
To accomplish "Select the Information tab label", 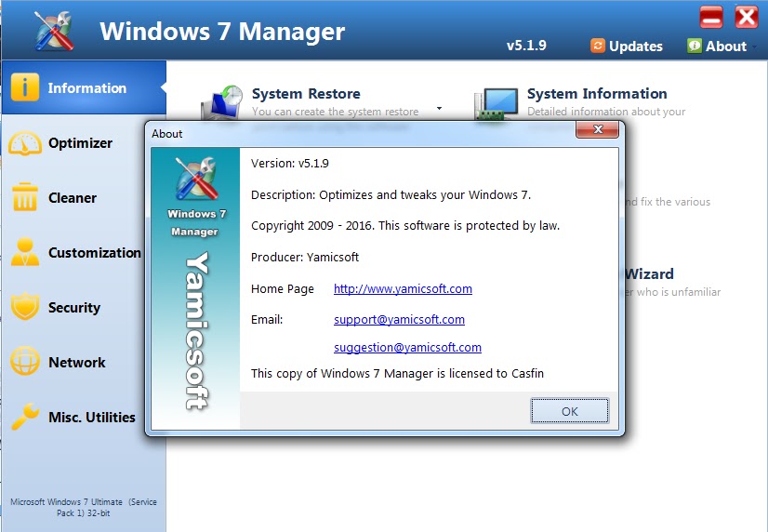I will [x=87, y=87].
